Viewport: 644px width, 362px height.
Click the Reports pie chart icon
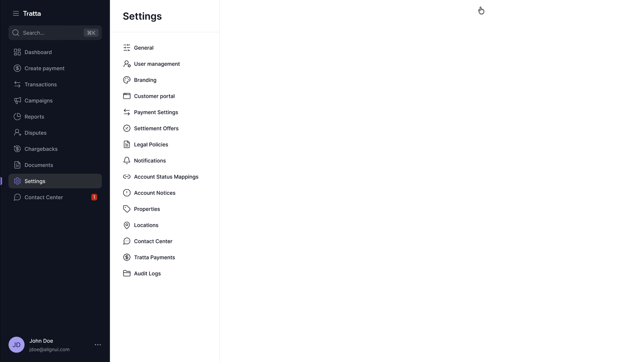(17, 117)
